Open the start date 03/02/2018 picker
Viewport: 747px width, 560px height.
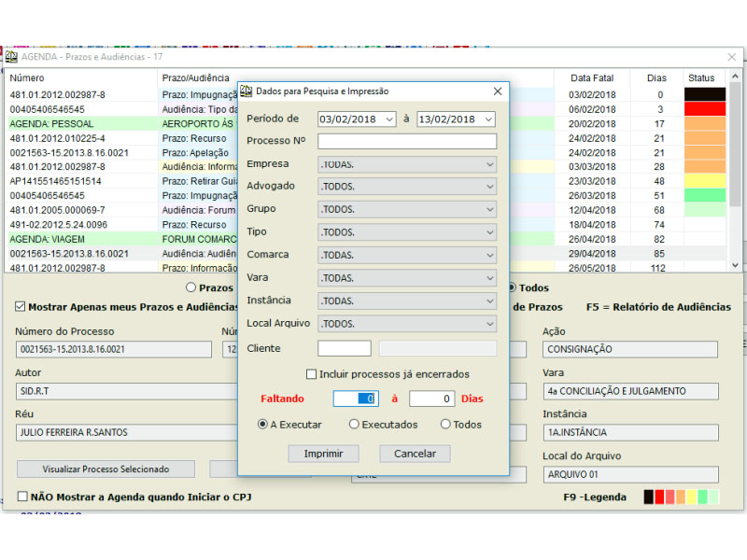click(388, 119)
